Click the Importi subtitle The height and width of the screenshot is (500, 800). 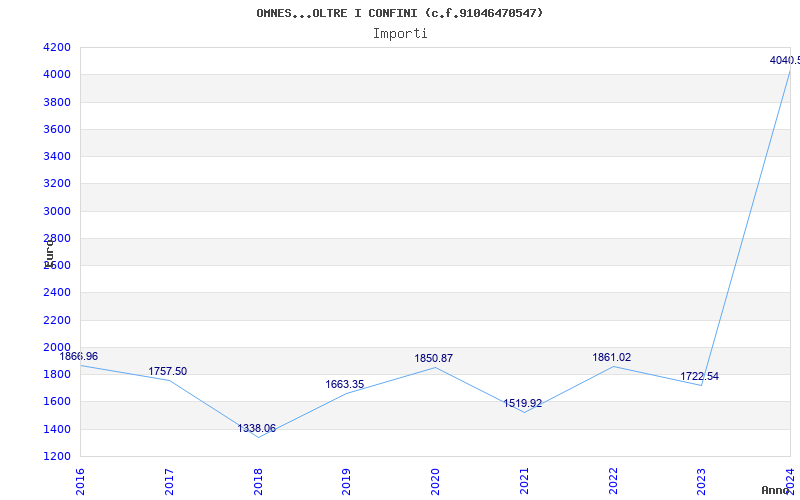(x=400, y=33)
